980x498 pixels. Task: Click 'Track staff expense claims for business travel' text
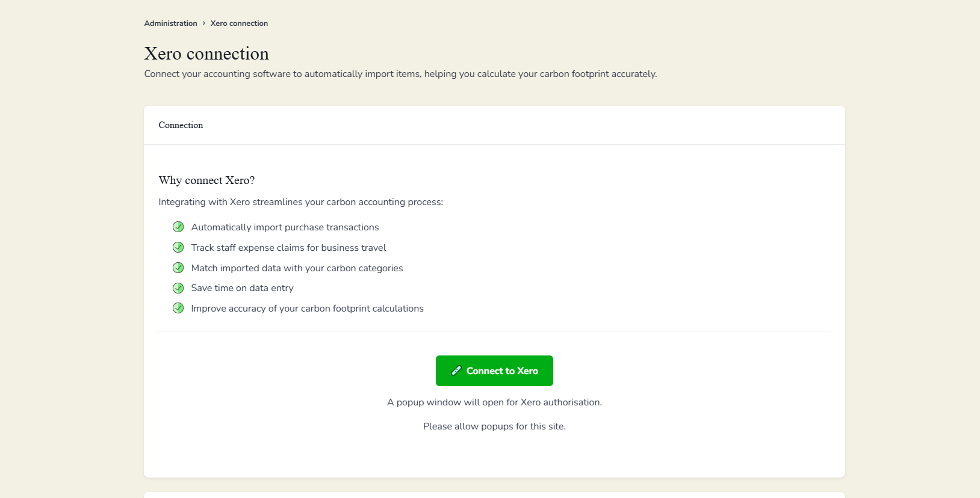click(288, 248)
